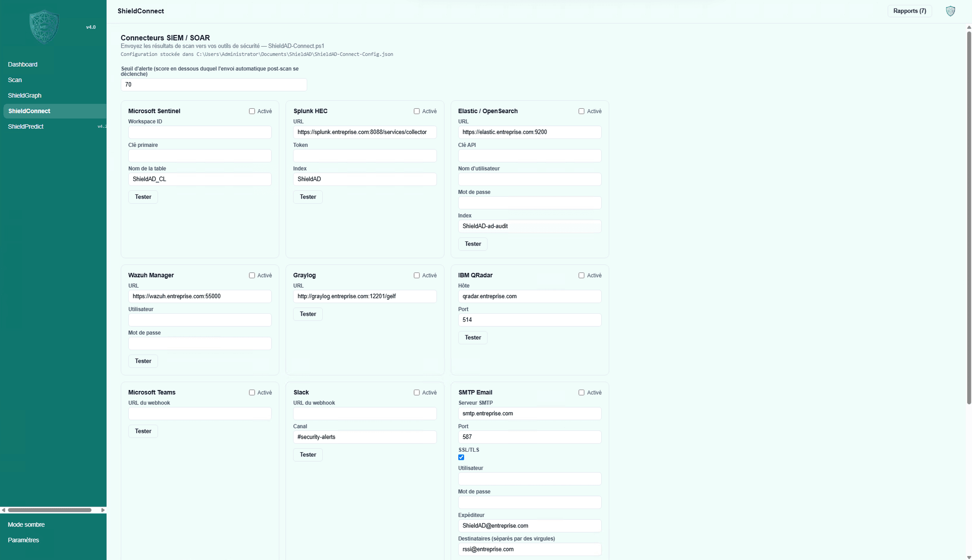Click right arrow of sidebar horizontal scrollbar

click(103, 510)
